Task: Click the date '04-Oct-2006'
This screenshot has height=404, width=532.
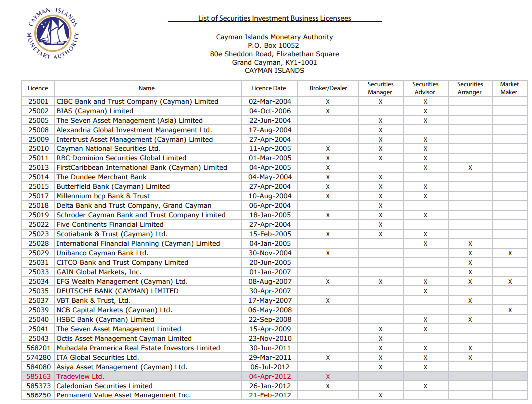Action: click(270, 111)
